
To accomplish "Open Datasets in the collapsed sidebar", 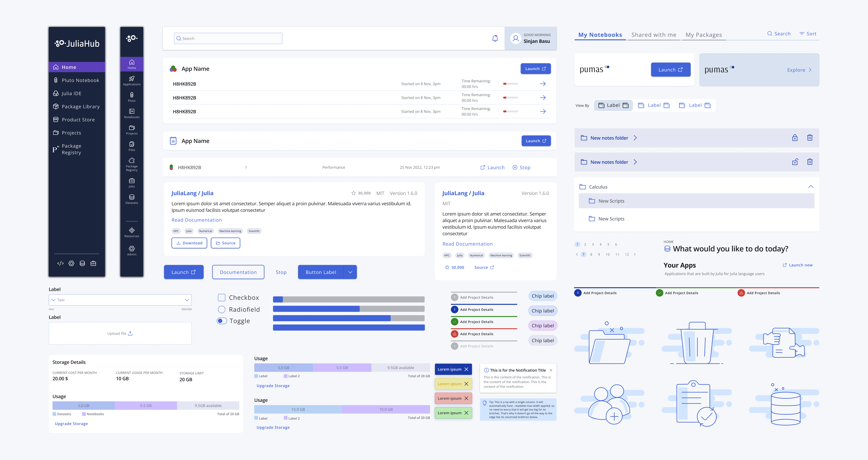I will (x=132, y=199).
